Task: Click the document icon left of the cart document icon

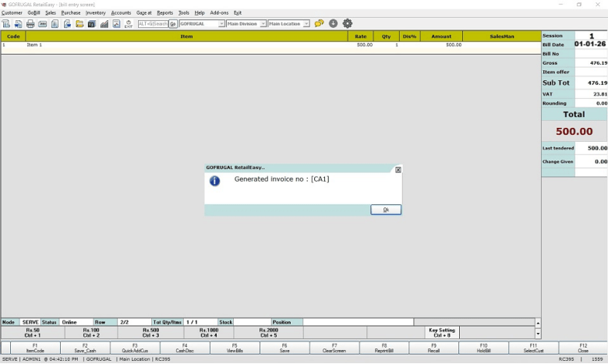Action: point(55,24)
